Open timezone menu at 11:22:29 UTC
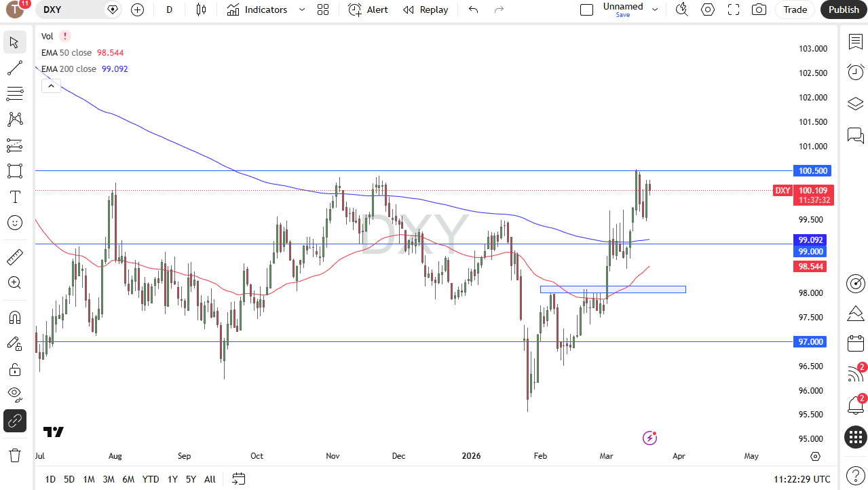868x490 pixels. pos(801,479)
